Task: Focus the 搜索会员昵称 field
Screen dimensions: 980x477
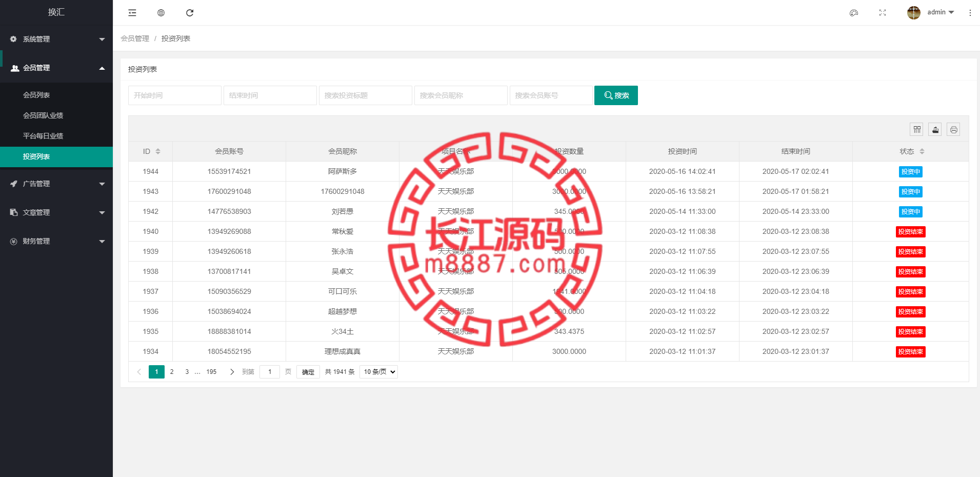Action: click(461, 95)
